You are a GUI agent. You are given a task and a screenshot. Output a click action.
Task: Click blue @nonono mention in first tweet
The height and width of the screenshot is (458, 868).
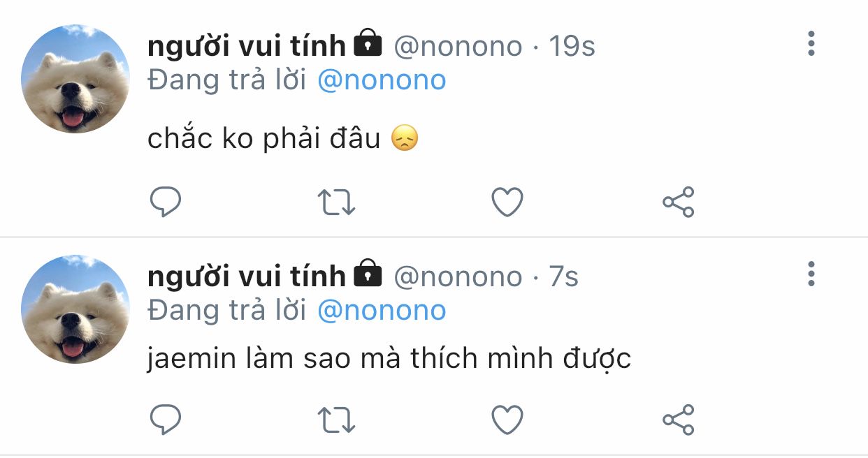382,80
